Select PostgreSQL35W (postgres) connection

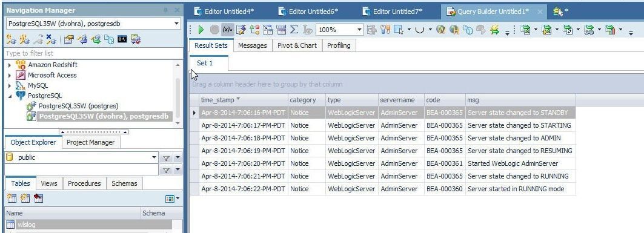point(78,106)
